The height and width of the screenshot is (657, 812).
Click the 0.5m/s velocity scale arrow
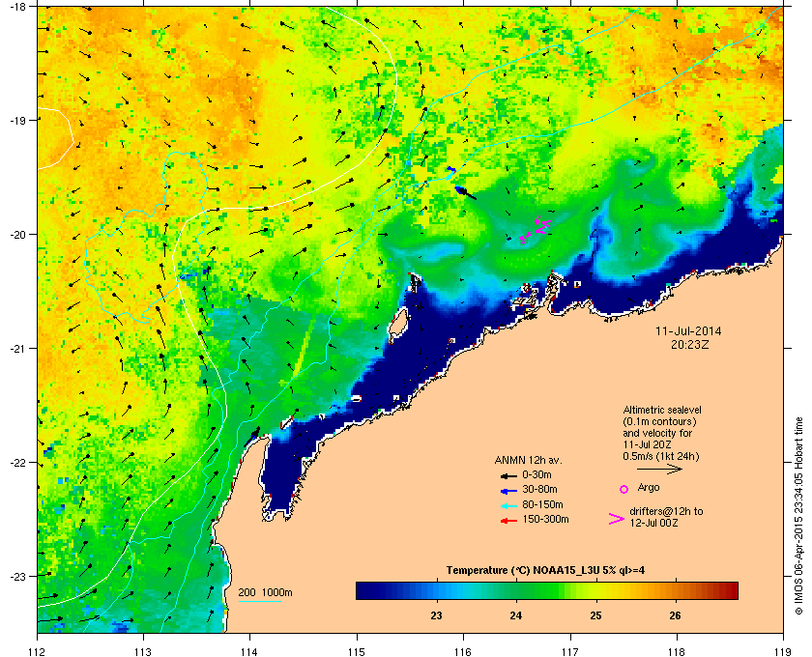(659, 470)
